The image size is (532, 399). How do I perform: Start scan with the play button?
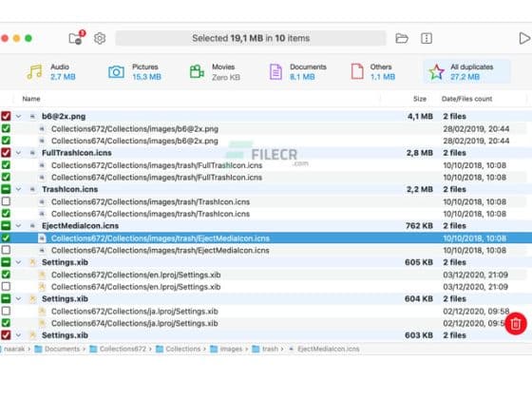click(524, 38)
